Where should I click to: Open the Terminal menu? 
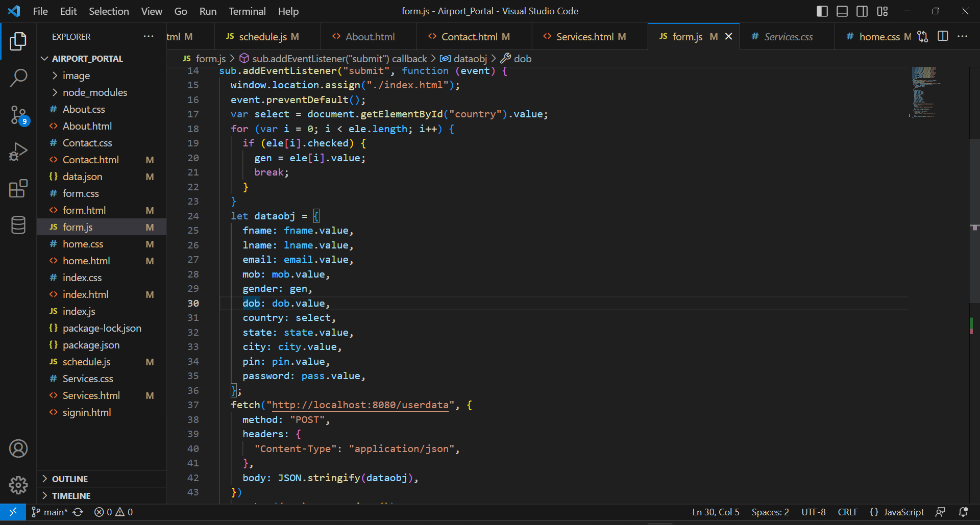247,11
